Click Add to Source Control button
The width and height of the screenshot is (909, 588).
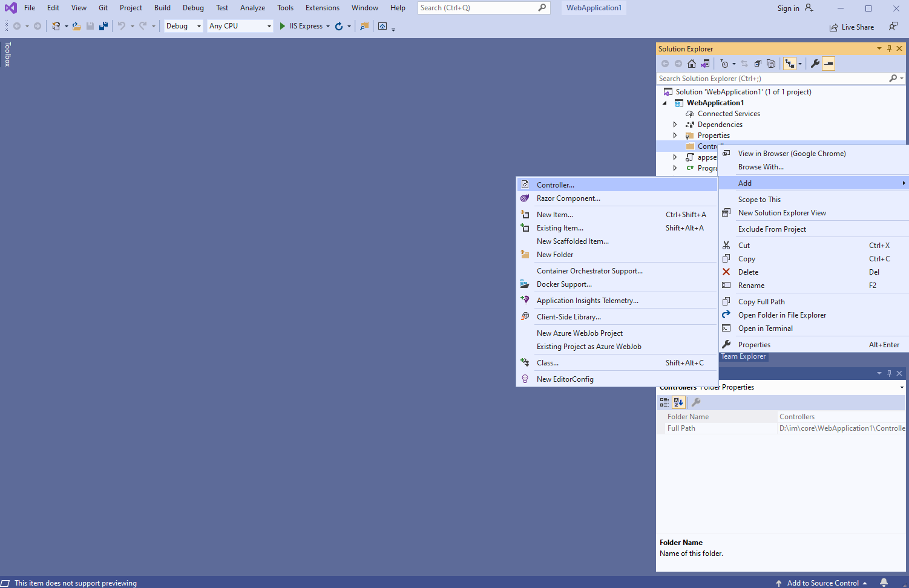(822, 583)
